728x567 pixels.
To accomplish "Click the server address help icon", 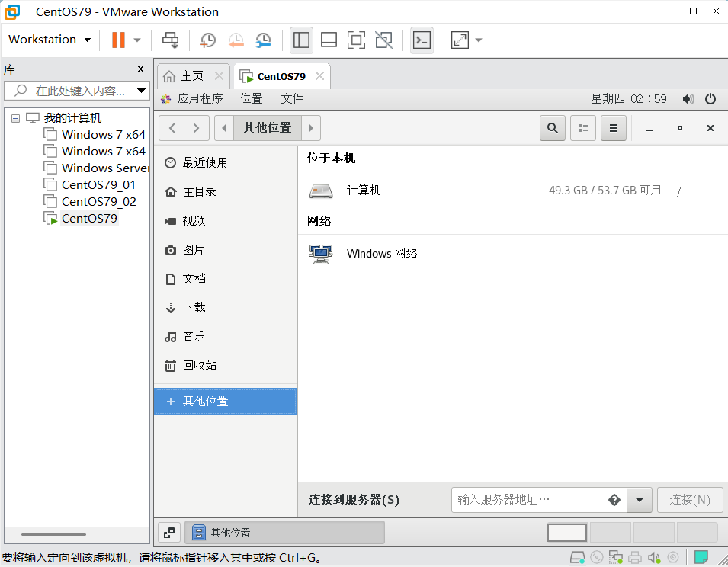I will [x=614, y=500].
